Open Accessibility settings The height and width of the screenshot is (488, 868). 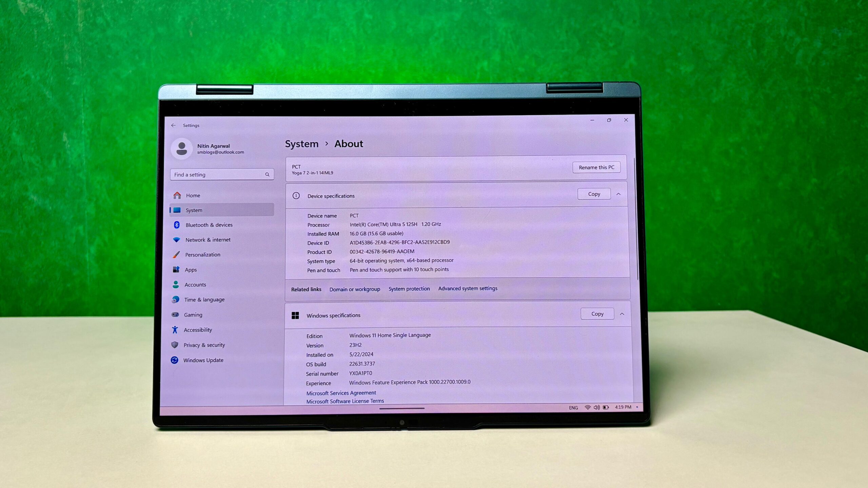(198, 329)
